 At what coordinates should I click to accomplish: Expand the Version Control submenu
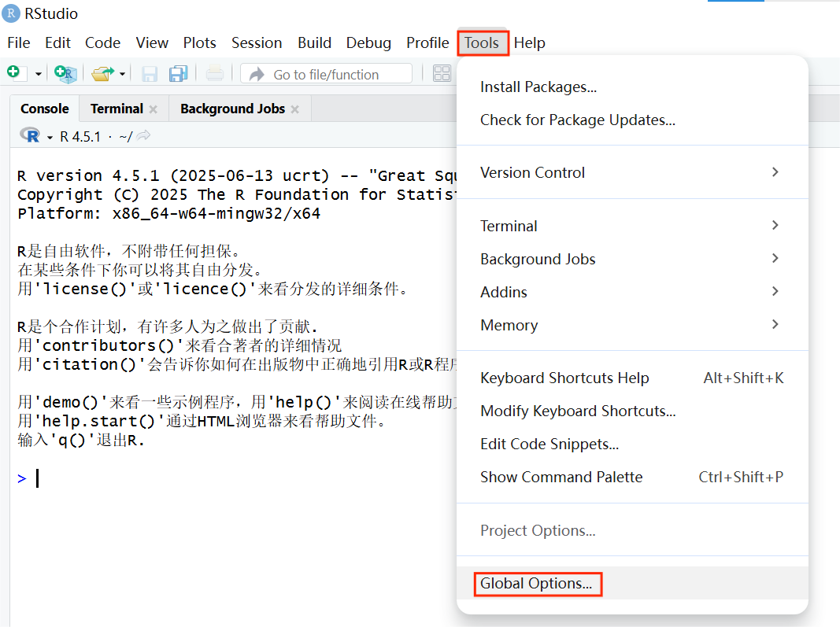632,172
